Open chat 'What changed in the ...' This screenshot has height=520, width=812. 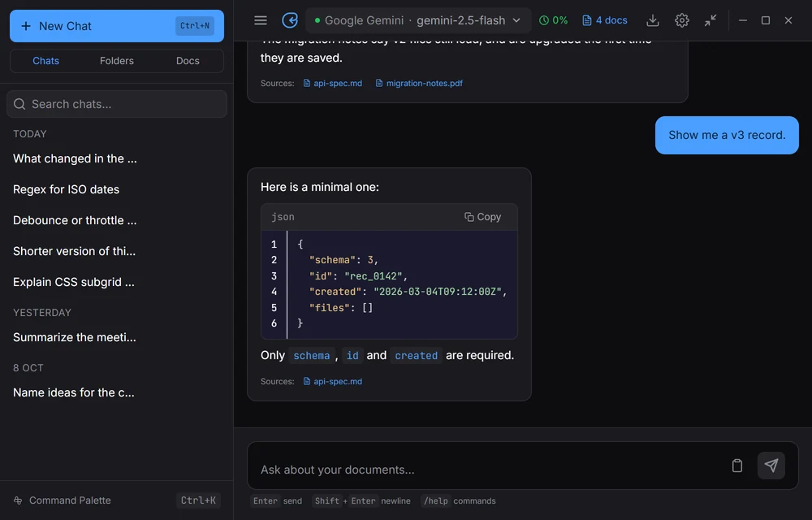[x=116, y=158]
